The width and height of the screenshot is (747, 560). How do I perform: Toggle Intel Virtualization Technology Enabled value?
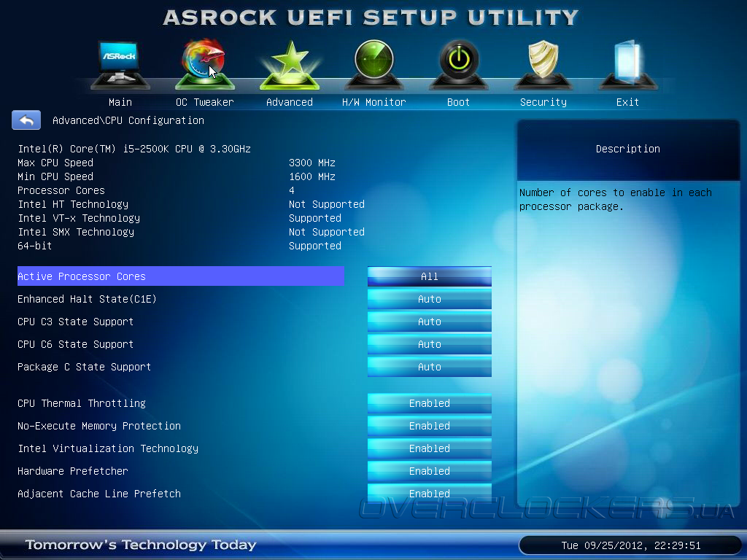429,448
